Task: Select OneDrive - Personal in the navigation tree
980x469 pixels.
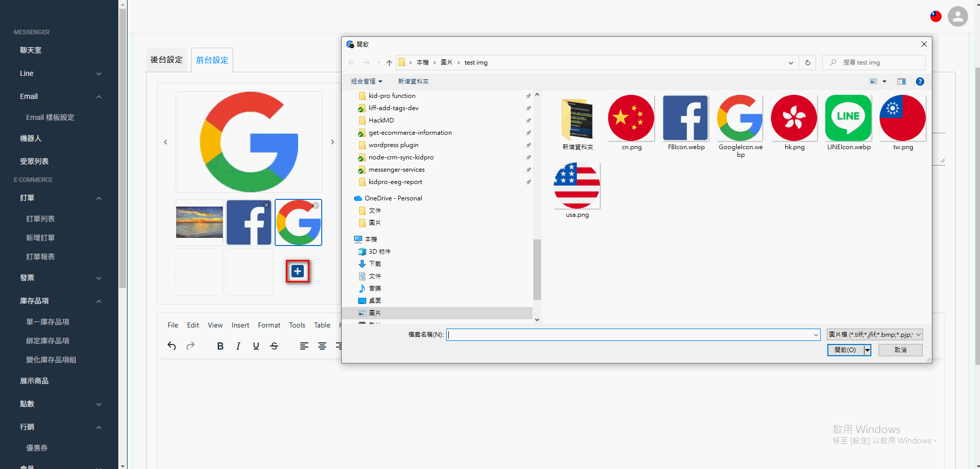Action: (393, 198)
